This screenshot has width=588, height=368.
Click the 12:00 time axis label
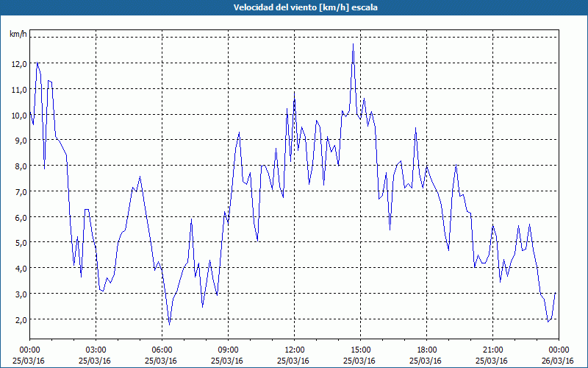[295, 350]
